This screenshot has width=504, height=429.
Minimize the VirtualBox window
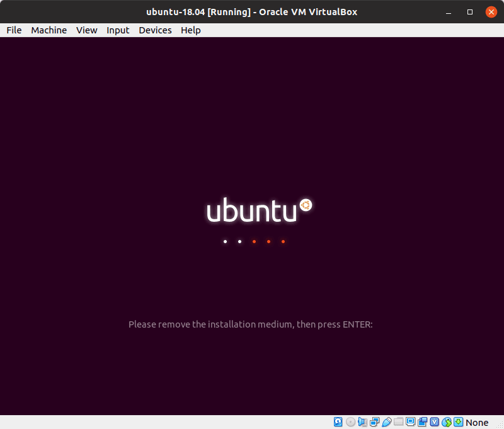pyautogui.click(x=449, y=12)
